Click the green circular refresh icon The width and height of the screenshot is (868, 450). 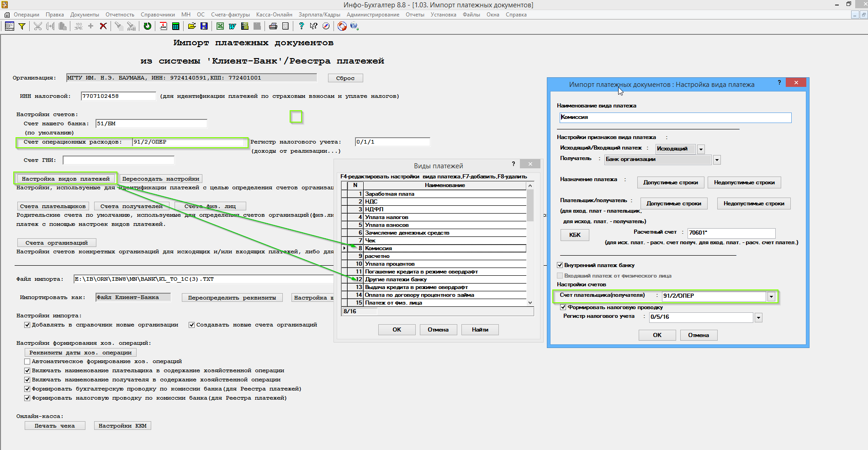point(147,26)
